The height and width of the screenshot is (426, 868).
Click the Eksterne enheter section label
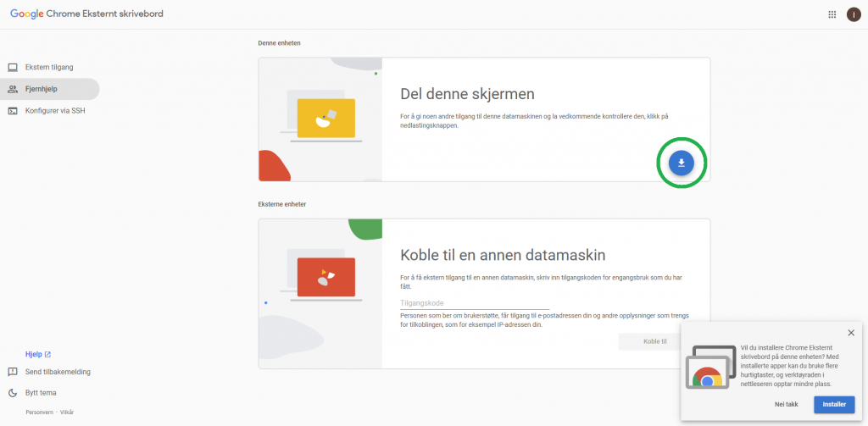[281, 203]
